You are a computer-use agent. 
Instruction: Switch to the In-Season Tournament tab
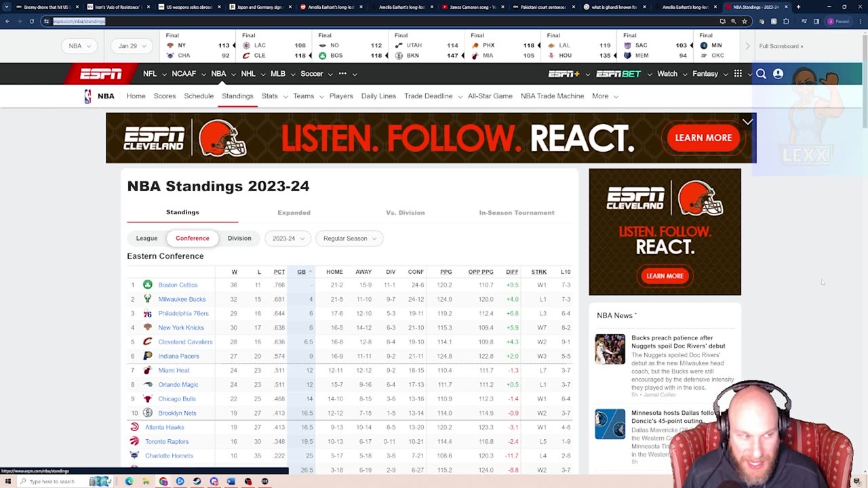[517, 213]
